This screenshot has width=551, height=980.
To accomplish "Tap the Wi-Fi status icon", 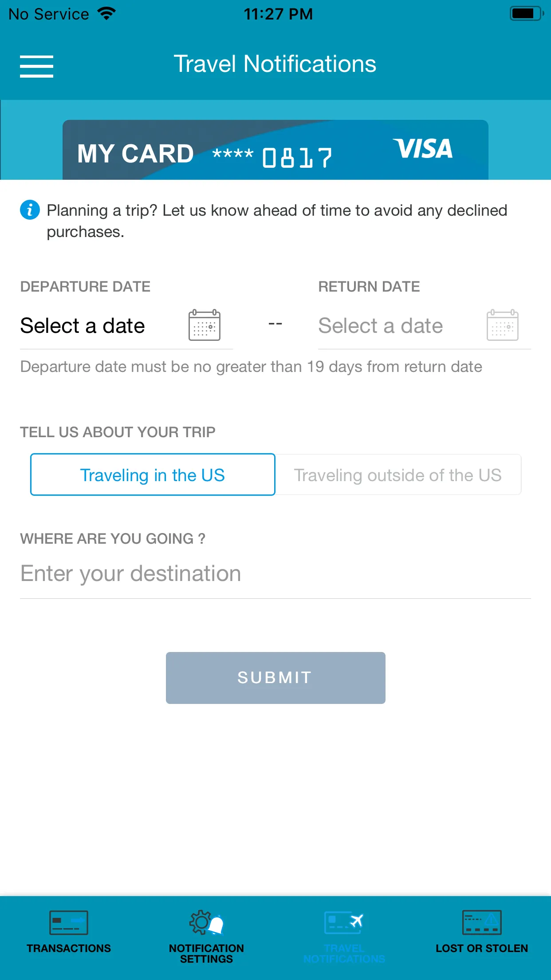I will (106, 14).
